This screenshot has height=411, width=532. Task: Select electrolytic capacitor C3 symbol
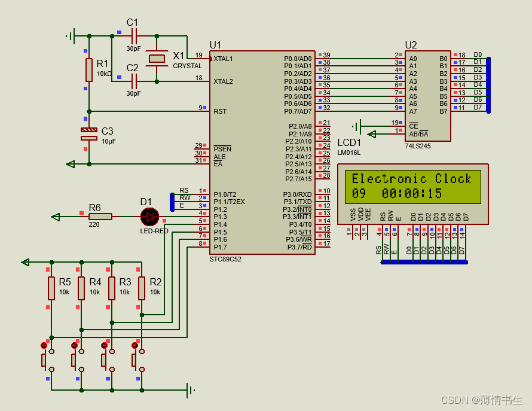[x=89, y=134]
